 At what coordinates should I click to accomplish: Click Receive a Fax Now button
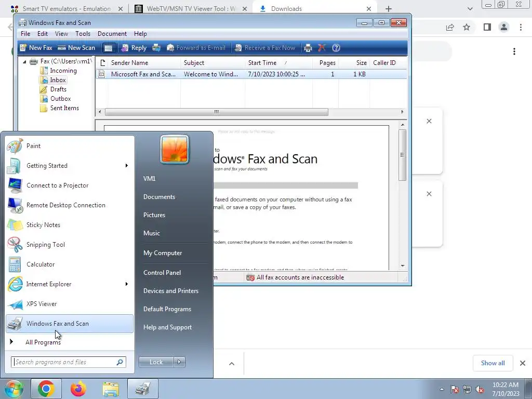click(265, 48)
